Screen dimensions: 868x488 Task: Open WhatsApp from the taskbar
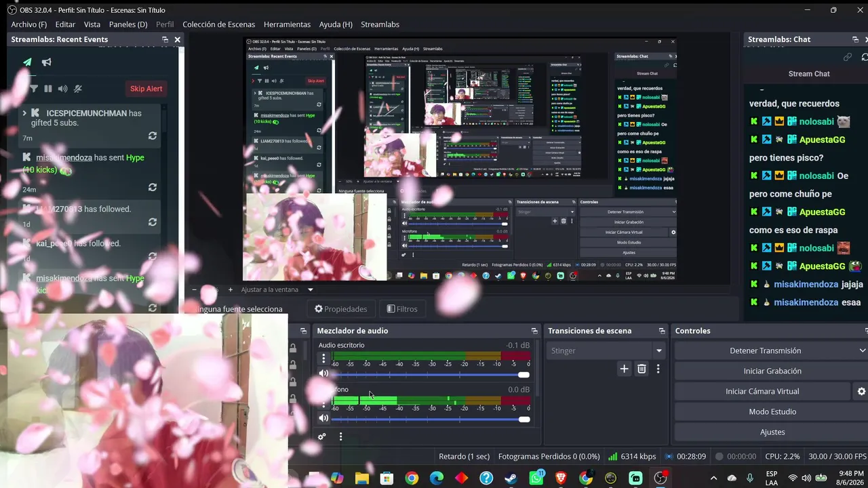click(536, 479)
